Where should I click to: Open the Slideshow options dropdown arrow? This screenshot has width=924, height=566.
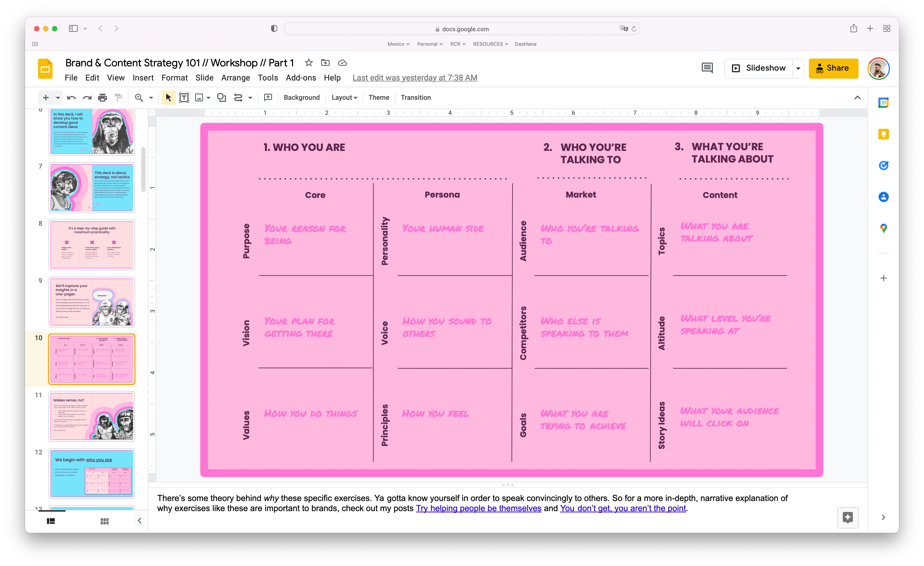798,68
